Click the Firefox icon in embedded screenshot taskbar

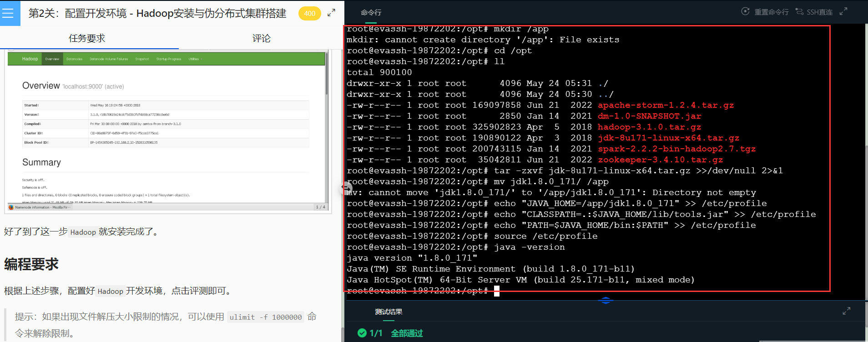point(11,207)
